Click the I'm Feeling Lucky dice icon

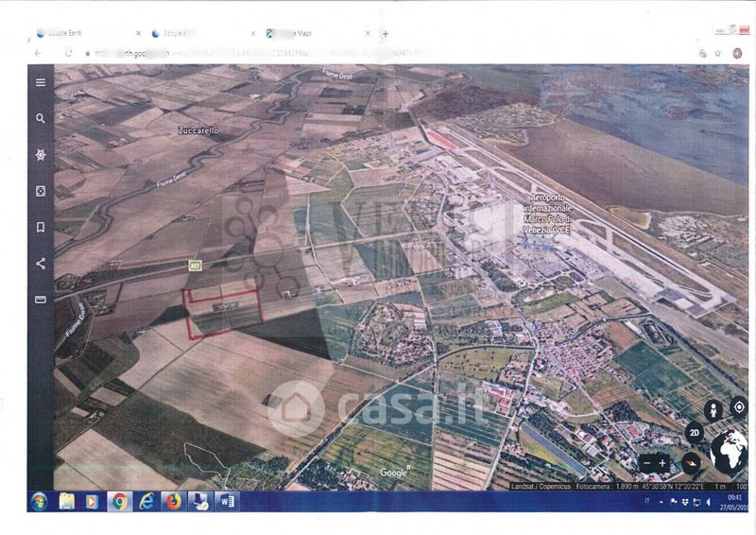click(x=40, y=191)
